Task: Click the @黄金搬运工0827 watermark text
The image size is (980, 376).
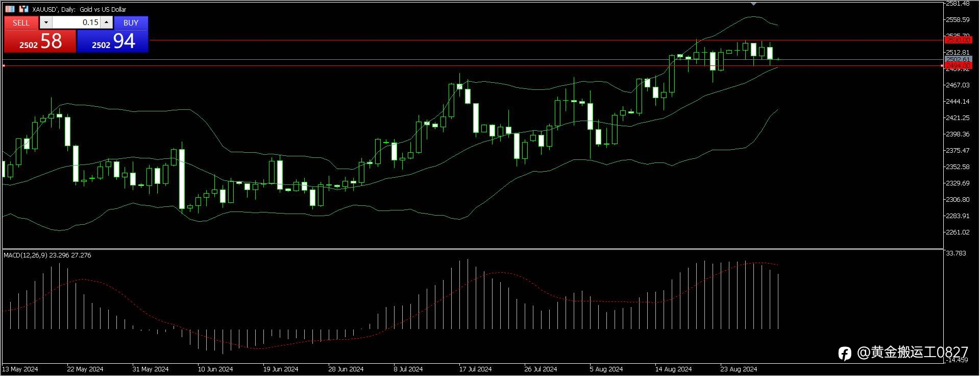Action: click(x=912, y=353)
